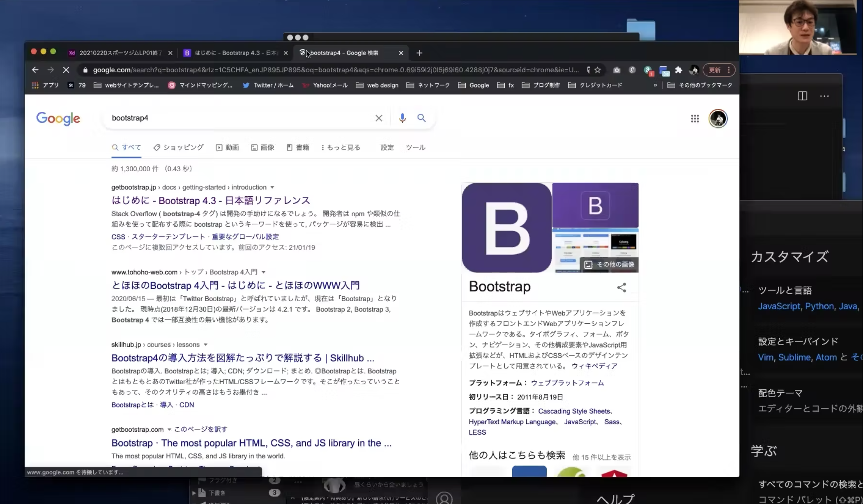Viewport: 863px width, 504px height.
Task: Open the Skillhub Bootstrap4の導入方法 result
Action: [x=243, y=358]
